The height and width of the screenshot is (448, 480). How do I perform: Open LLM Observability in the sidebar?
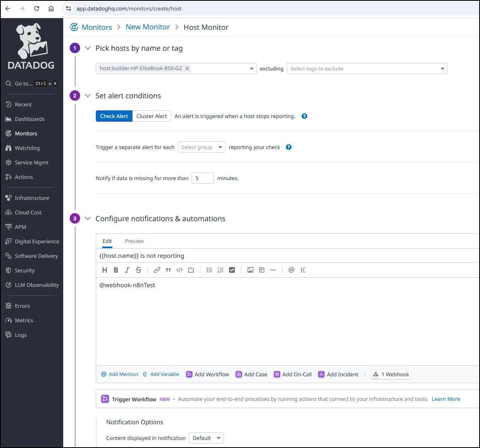[x=37, y=285]
